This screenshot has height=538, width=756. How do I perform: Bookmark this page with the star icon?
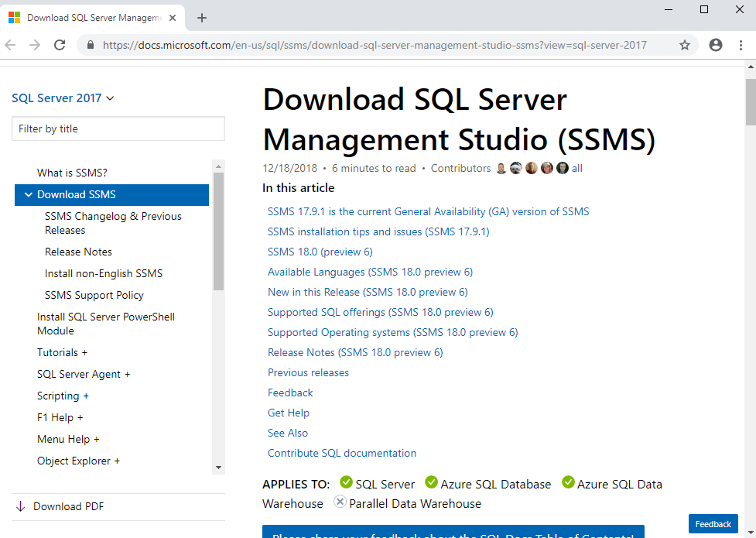[x=685, y=46]
